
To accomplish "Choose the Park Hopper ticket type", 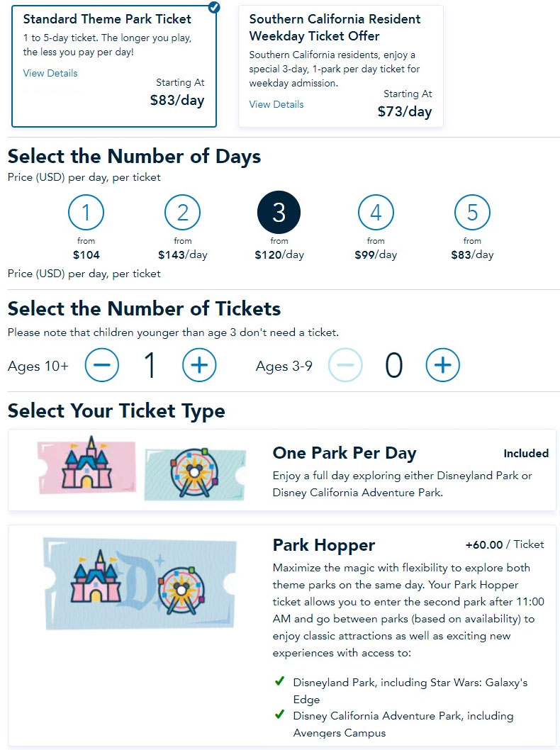I will 282,636.
